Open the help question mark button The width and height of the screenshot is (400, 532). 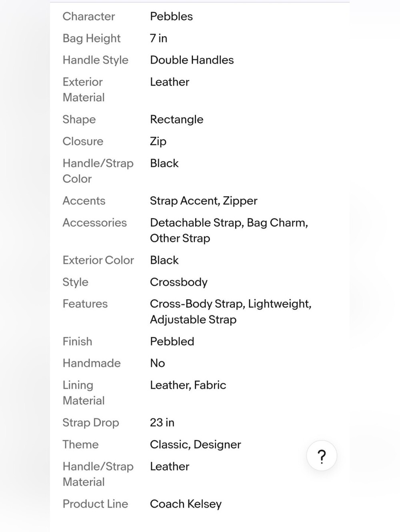(x=322, y=456)
